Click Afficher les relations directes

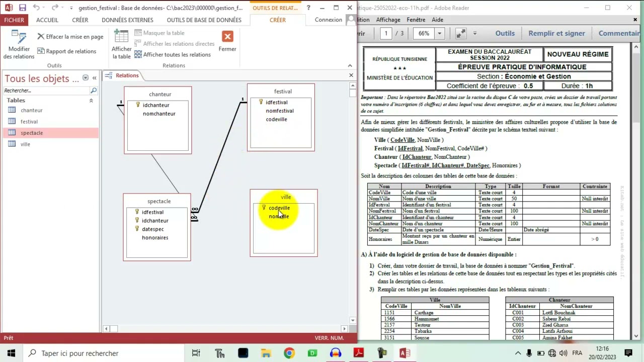click(174, 44)
